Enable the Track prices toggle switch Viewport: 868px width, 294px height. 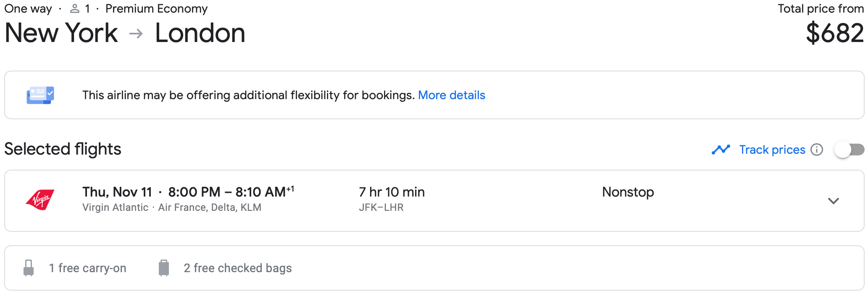pyautogui.click(x=849, y=150)
